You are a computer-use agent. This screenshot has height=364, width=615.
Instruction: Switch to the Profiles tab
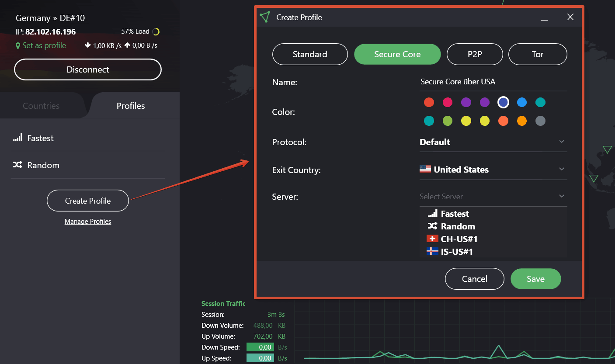[x=131, y=106]
